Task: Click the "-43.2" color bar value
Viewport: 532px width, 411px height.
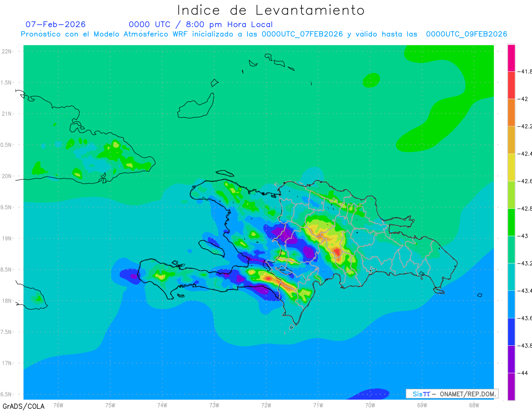Action: (525, 264)
